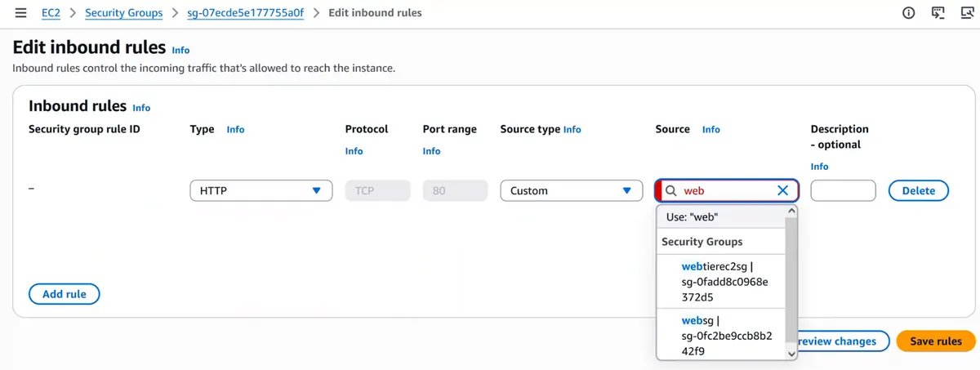Open sg-07ecde5e177755a0f breadcrumb link
980x370 pixels.
click(245, 13)
